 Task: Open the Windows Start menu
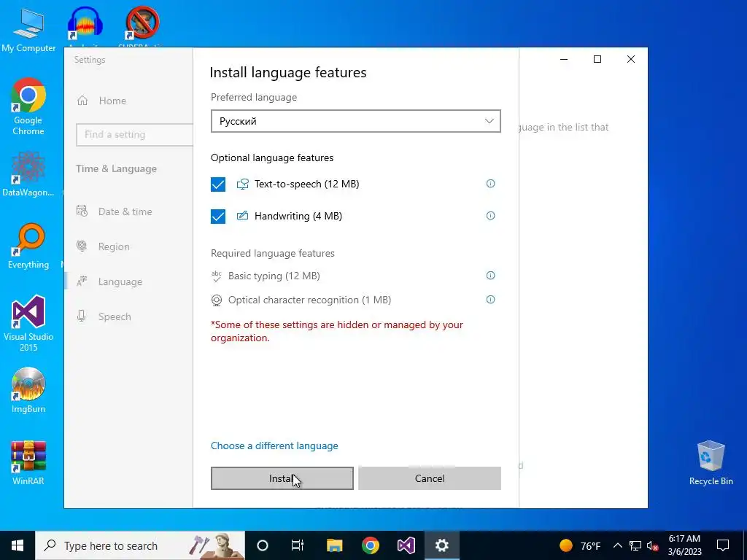[18, 545]
